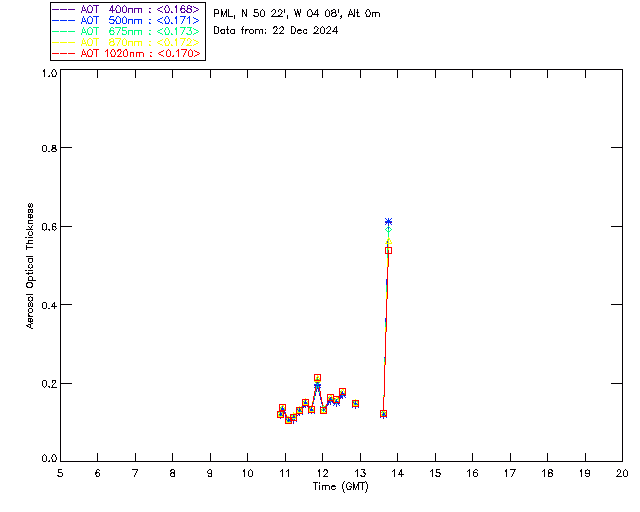Click the AOT 1020nm legend entry
Screen dimensions: 640x512
tap(126, 53)
